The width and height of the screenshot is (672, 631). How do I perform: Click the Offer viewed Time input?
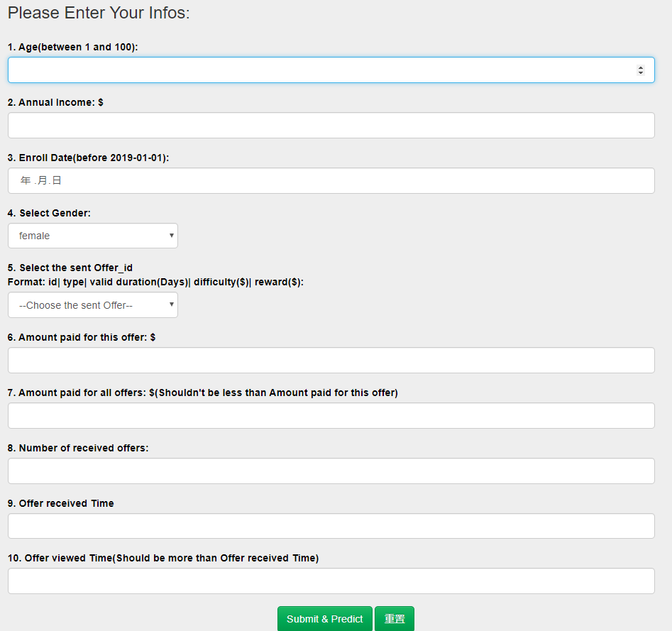coord(331,581)
